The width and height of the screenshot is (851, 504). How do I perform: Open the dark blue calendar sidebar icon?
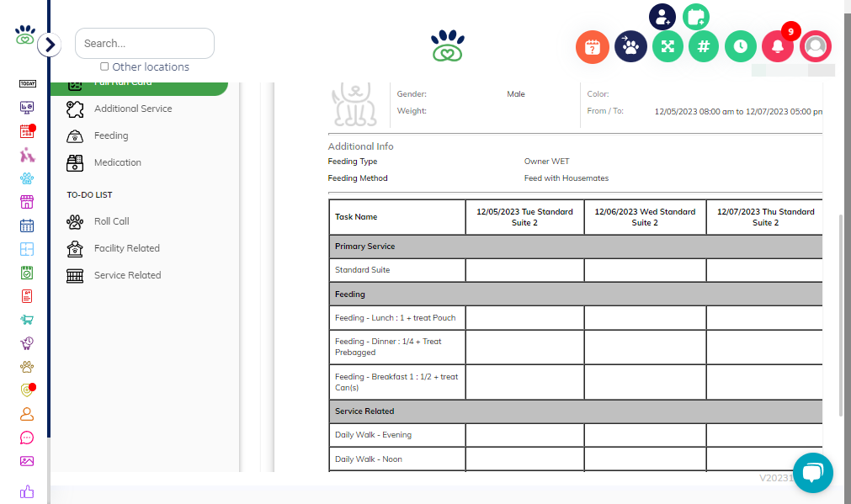point(27,225)
